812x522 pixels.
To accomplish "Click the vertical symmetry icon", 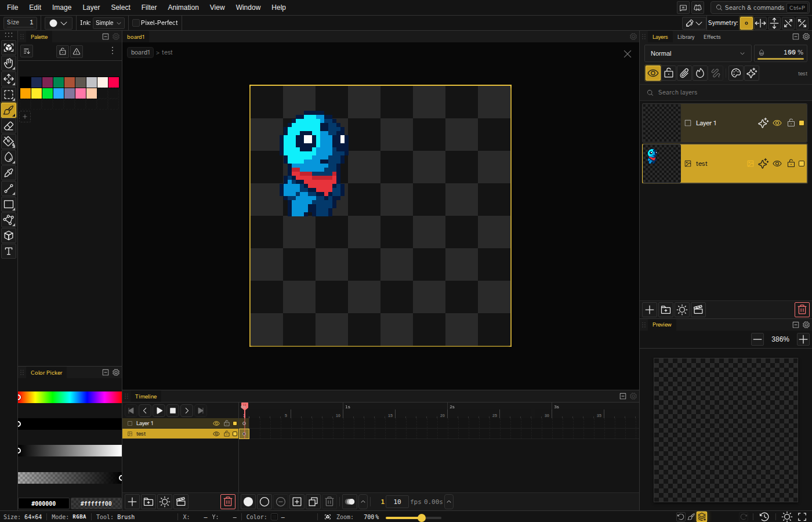I will (774, 23).
